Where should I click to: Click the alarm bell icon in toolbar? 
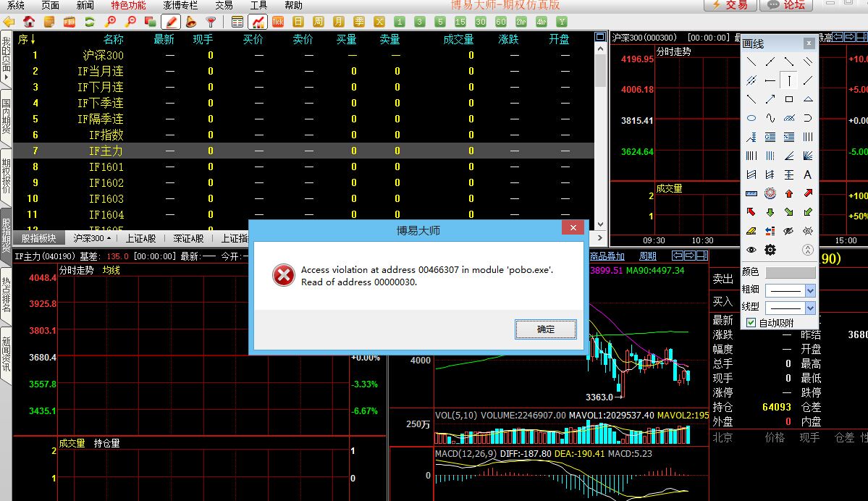pyautogui.click(x=193, y=22)
